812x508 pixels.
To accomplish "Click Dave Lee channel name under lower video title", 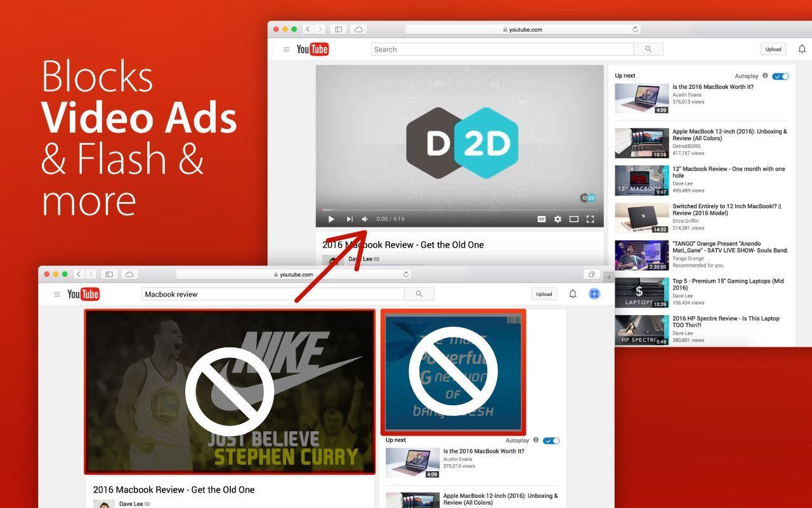I will [131, 504].
